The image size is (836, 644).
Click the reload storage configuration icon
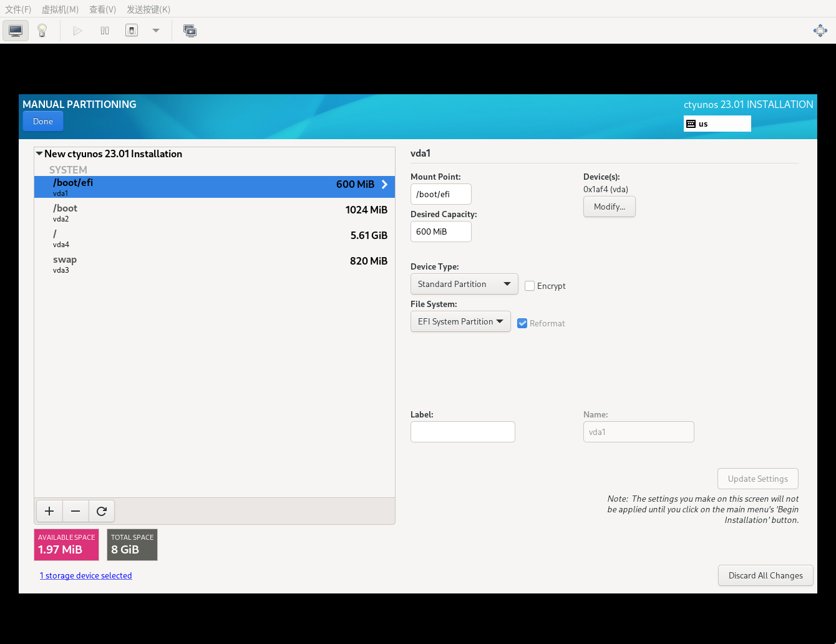click(x=102, y=511)
